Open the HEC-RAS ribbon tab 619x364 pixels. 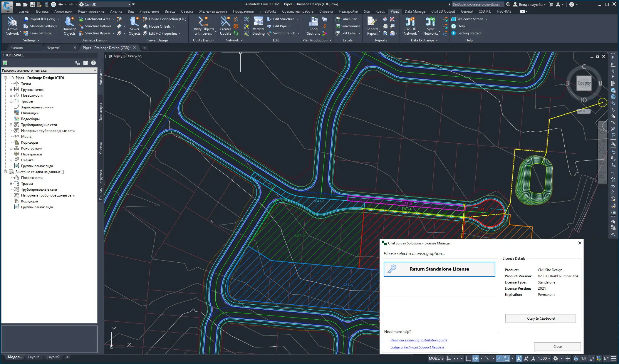[x=504, y=11]
